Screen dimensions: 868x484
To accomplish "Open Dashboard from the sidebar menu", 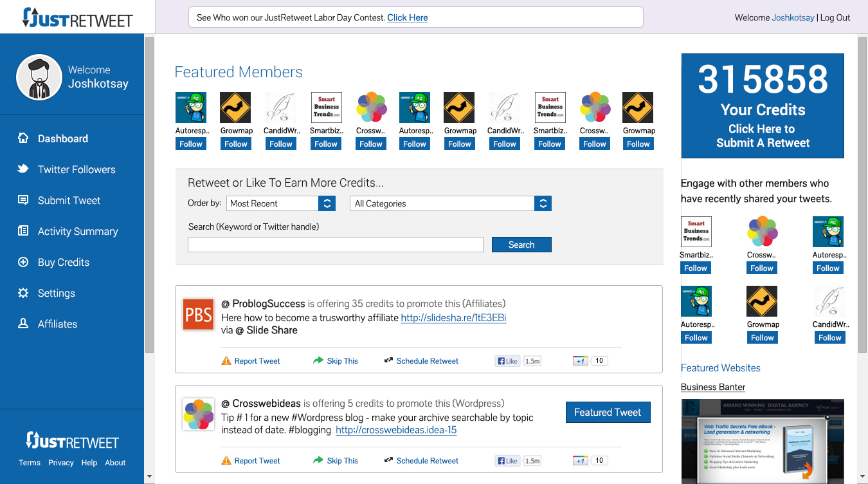I will coord(63,138).
